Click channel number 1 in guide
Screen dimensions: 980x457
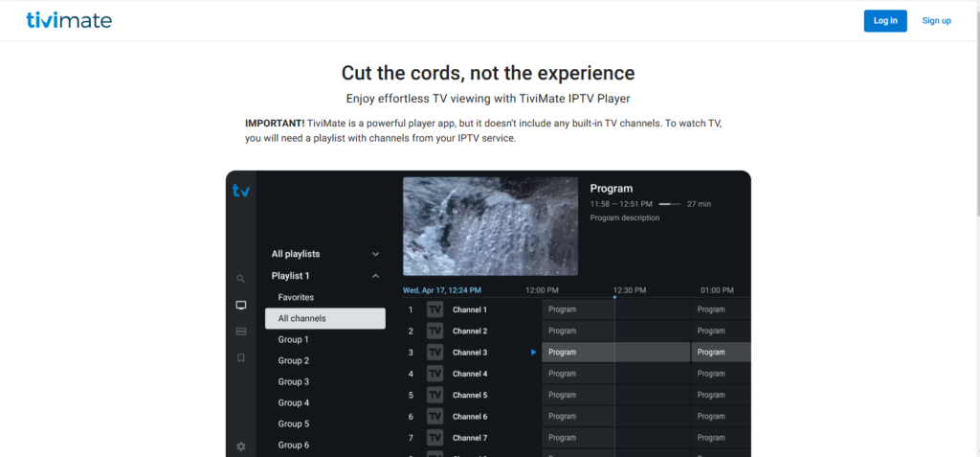pyautogui.click(x=411, y=309)
